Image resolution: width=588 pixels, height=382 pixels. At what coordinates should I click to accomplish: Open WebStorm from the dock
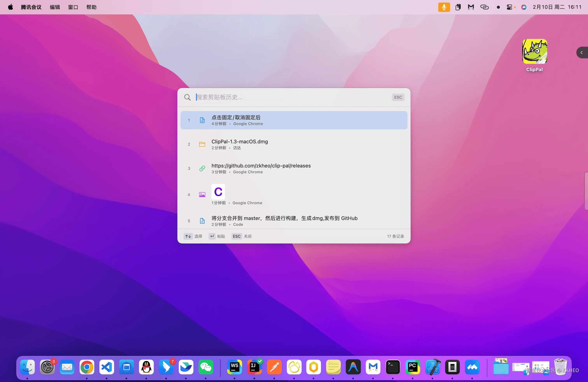pos(234,367)
